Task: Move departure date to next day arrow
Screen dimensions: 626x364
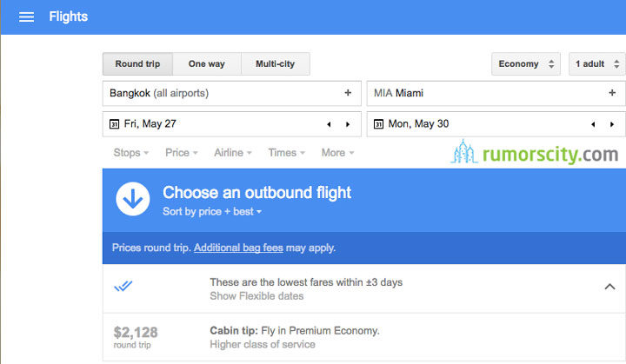Action: 348,124
